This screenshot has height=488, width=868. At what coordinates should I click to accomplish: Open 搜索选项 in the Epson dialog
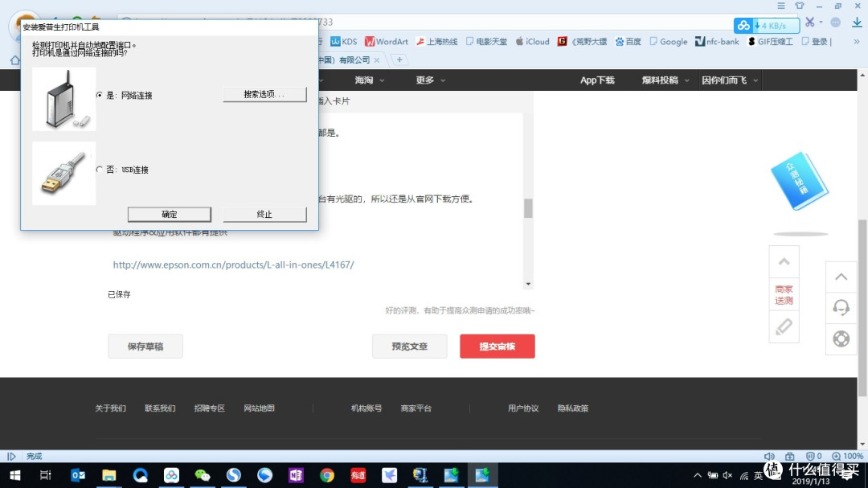point(264,94)
